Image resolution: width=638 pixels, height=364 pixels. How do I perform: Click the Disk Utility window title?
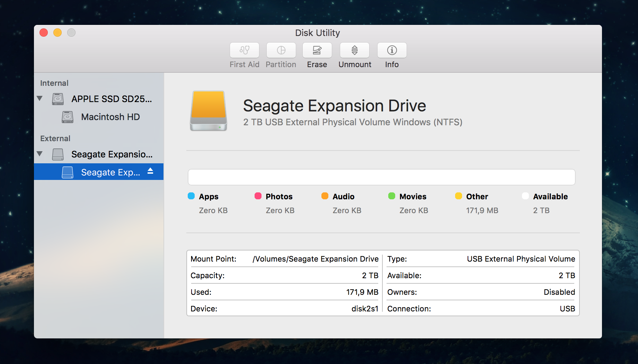[x=318, y=33]
